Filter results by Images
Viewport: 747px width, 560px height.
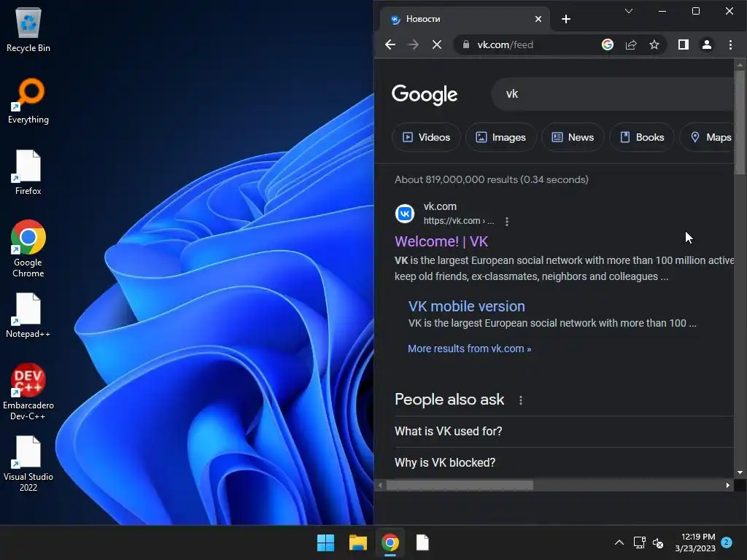tap(500, 138)
